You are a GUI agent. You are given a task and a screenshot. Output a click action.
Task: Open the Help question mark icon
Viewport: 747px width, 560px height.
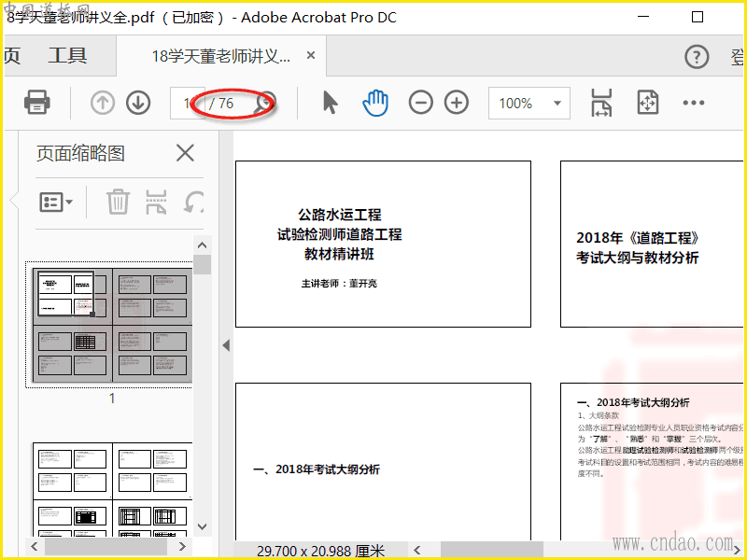697,57
